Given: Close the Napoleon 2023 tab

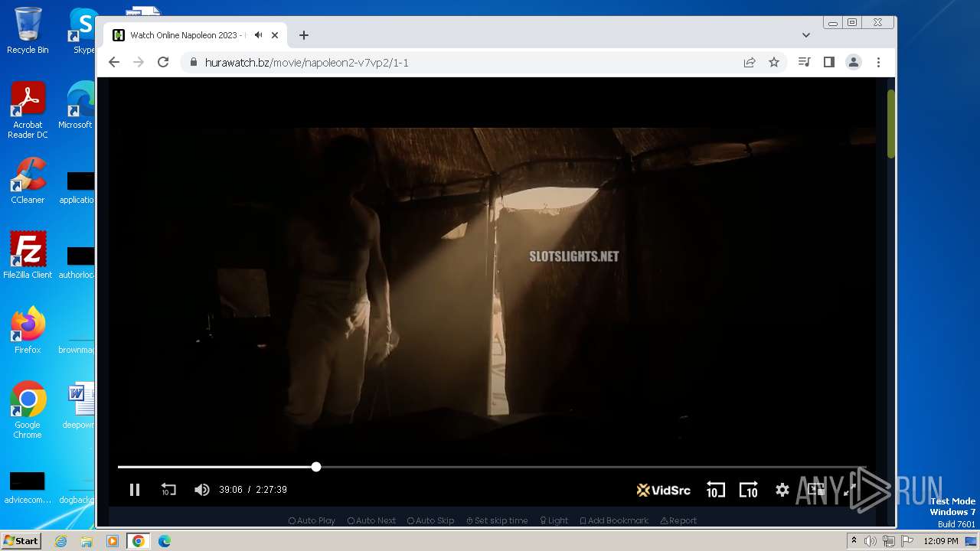Looking at the screenshot, I should [275, 35].
